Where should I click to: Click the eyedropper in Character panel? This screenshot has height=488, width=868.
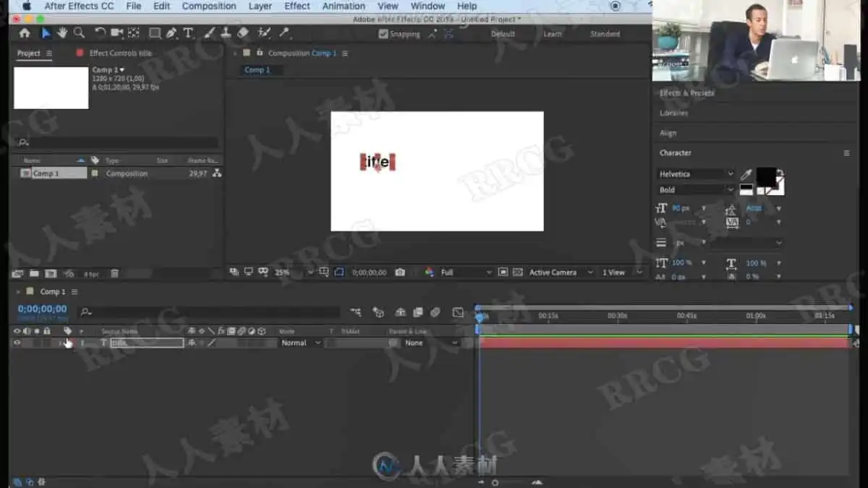(x=746, y=175)
